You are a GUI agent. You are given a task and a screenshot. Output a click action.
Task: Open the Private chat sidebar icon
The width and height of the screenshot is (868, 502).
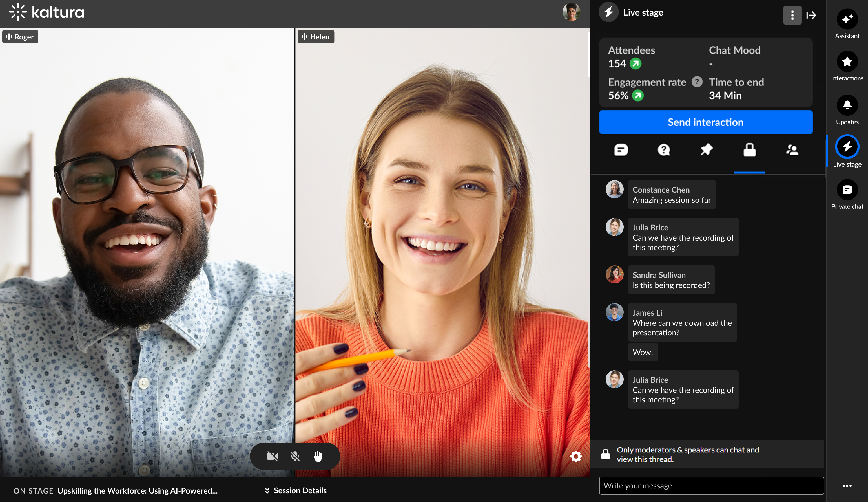847,190
